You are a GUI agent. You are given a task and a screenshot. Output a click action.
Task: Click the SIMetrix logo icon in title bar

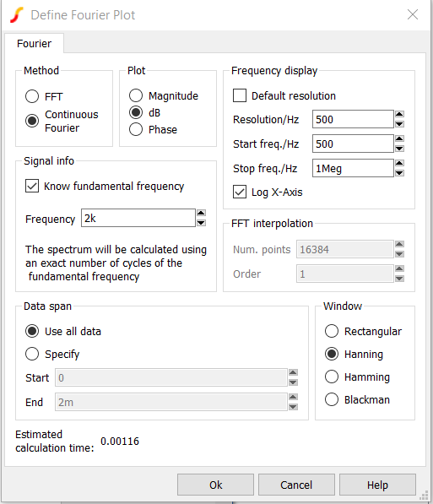point(16,15)
